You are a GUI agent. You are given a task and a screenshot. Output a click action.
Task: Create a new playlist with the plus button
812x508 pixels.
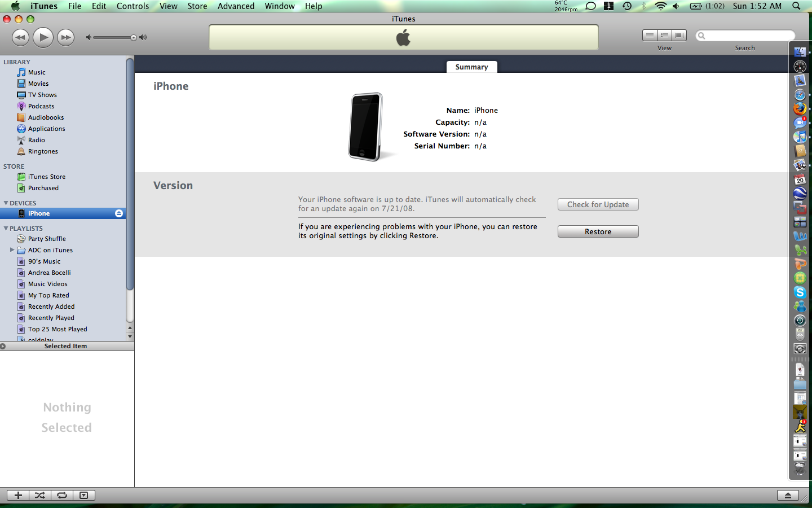pos(18,495)
